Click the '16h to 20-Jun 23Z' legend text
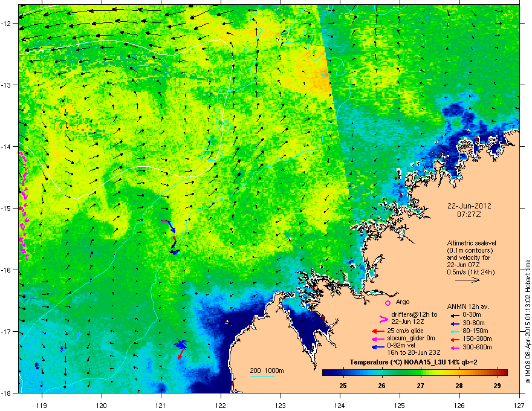The width and height of the screenshot is (532, 411). click(x=414, y=352)
